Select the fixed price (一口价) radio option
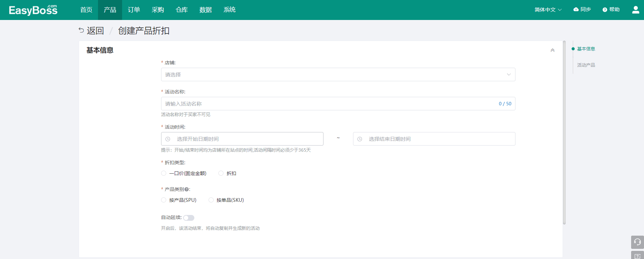644x259 pixels. coord(164,173)
